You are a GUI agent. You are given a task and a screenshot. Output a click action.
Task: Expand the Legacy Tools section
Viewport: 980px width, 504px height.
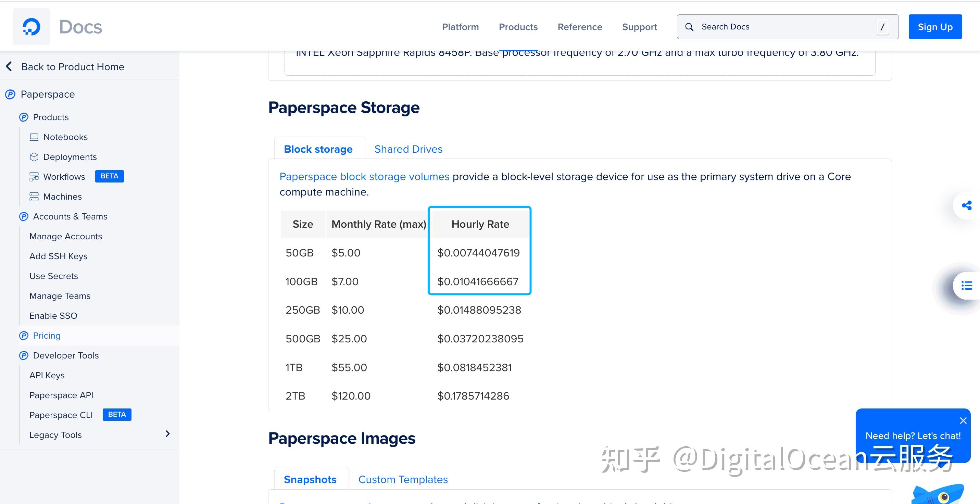[x=167, y=433]
